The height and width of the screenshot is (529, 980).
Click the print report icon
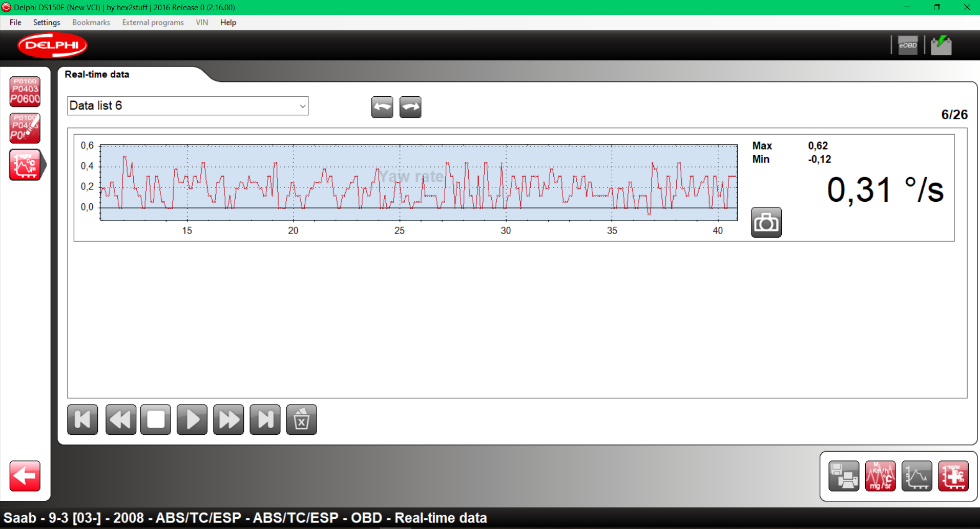point(843,476)
